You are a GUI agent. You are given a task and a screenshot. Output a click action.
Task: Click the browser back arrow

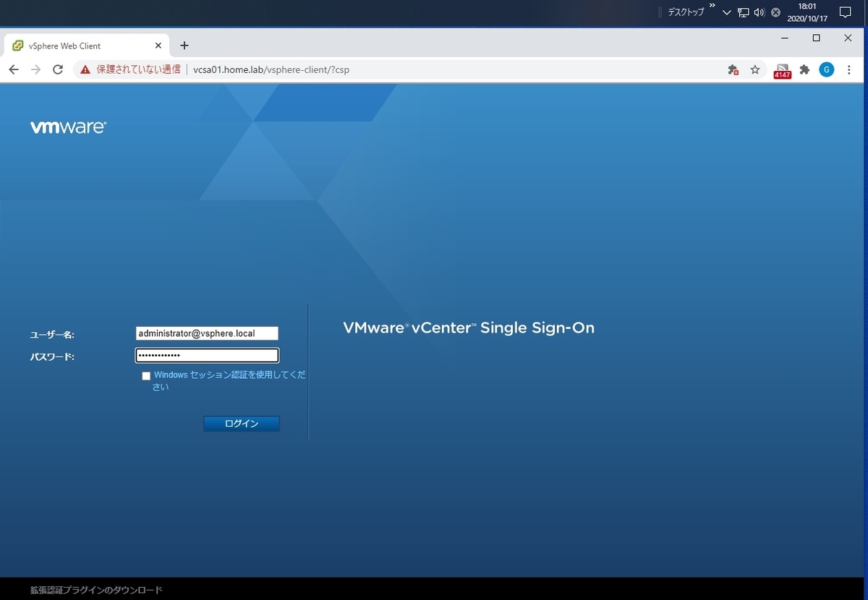(x=14, y=70)
